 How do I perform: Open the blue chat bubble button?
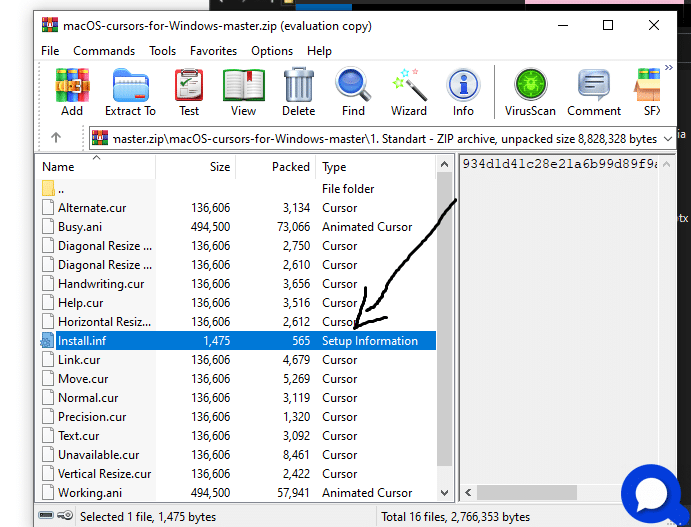651,493
